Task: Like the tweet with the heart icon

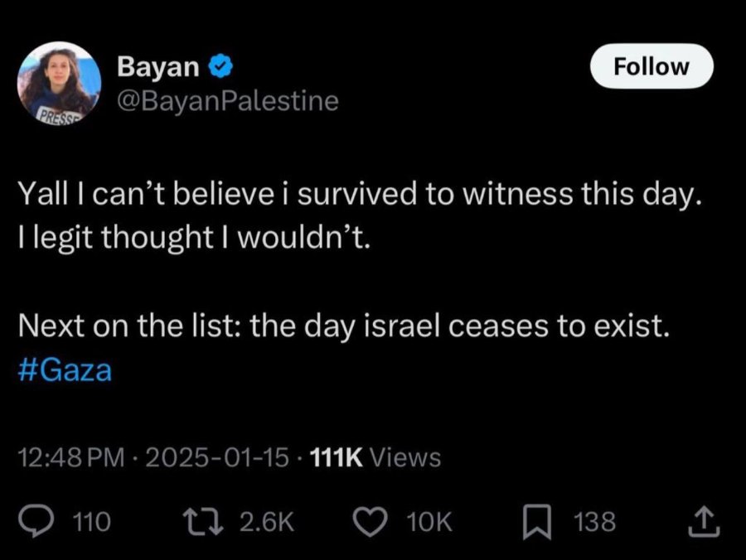Action: tap(371, 522)
